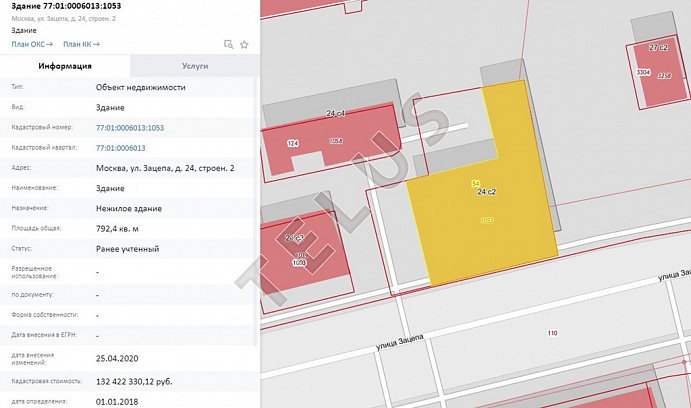This screenshot has width=691, height=408.
Task: Open the План КК link
Action: [x=81, y=44]
